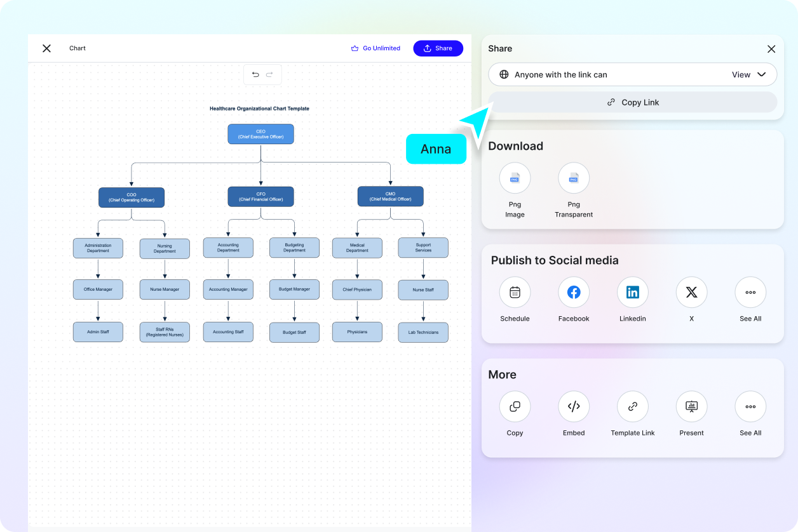Post the chart to X

click(x=691, y=292)
